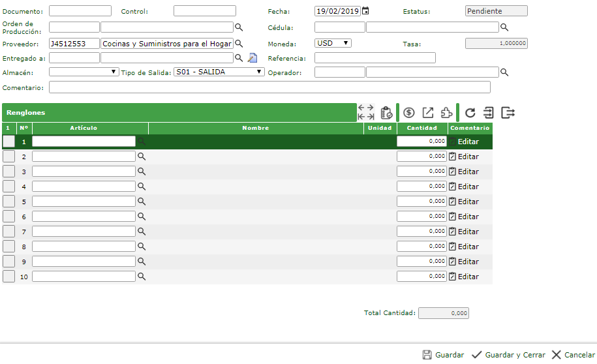Edit comment on row 8
Viewport: 597px width, 364px height.
pos(464,247)
